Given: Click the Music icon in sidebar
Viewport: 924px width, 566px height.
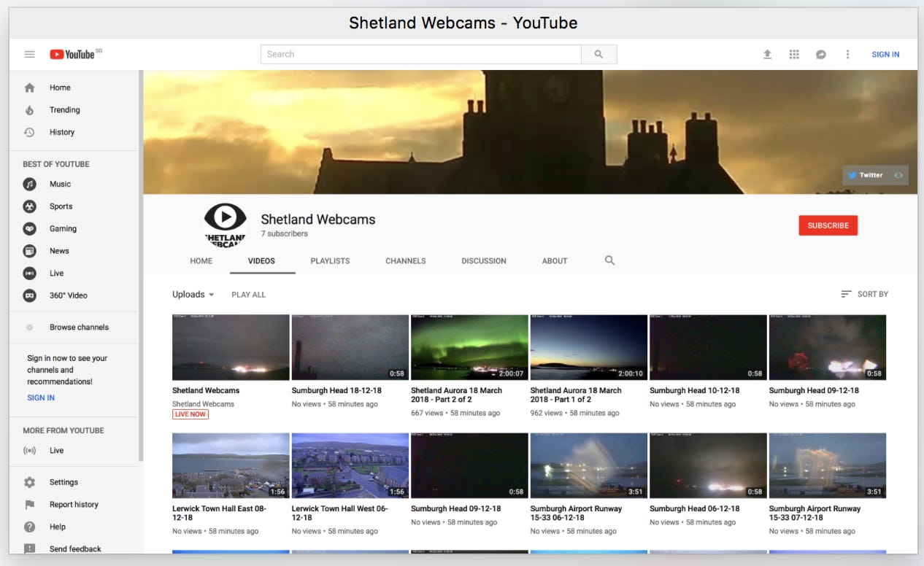Looking at the screenshot, I should (x=30, y=184).
